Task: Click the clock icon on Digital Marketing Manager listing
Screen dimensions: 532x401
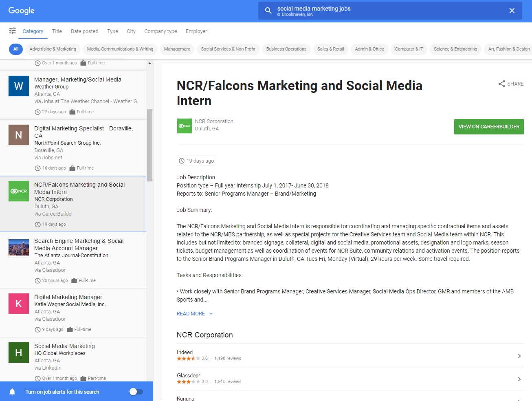Action: pyautogui.click(x=37, y=330)
